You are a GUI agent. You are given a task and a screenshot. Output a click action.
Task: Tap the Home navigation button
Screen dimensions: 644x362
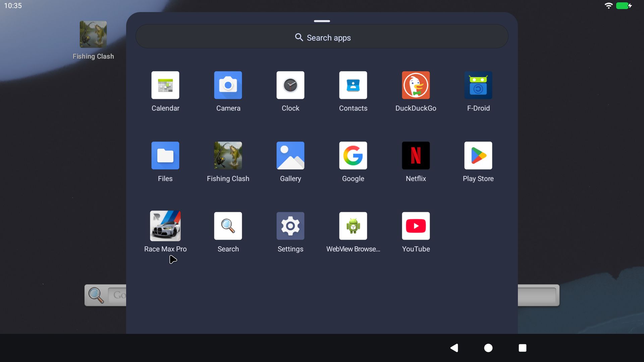point(488,348)
